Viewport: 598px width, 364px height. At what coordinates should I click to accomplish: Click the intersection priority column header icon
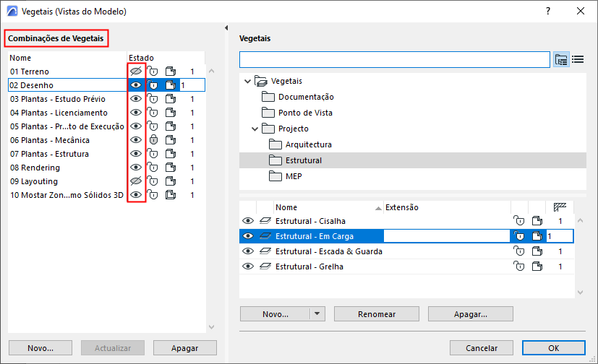pyautogui.click(x=559, y=207)
